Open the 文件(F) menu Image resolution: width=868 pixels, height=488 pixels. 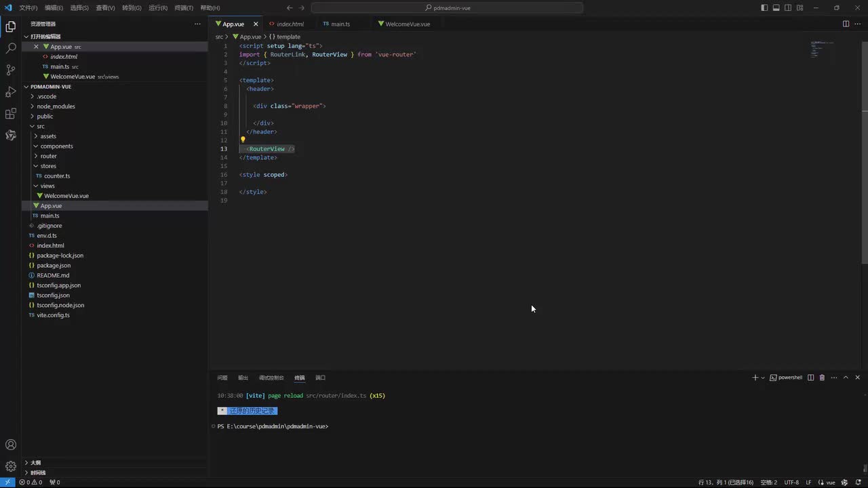(28, 7)
